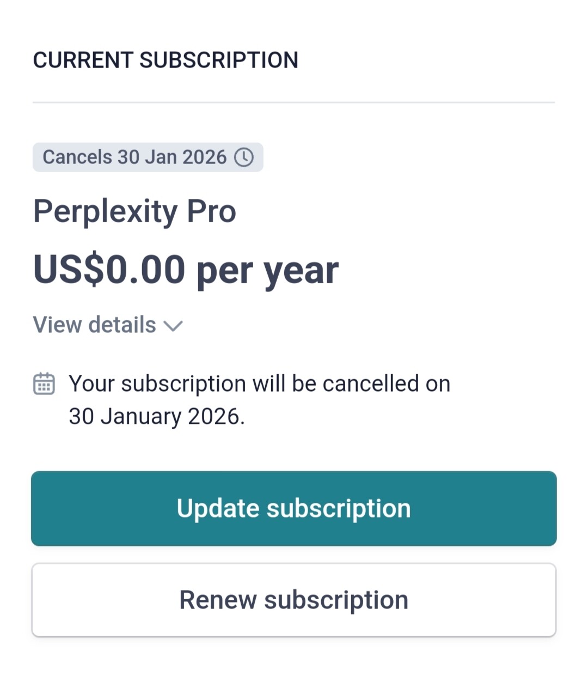Click the divider line under the heading
588x700 pixels.
point(294,102)
